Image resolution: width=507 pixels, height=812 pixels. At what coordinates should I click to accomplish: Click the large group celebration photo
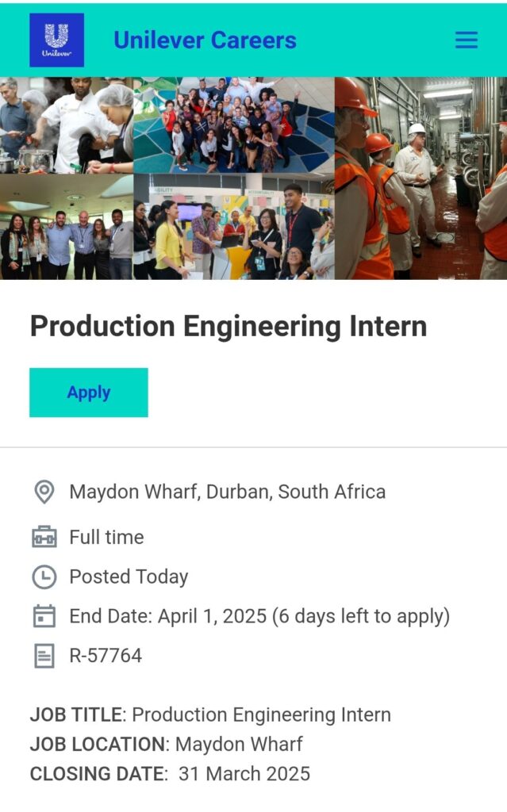[233, 124]
